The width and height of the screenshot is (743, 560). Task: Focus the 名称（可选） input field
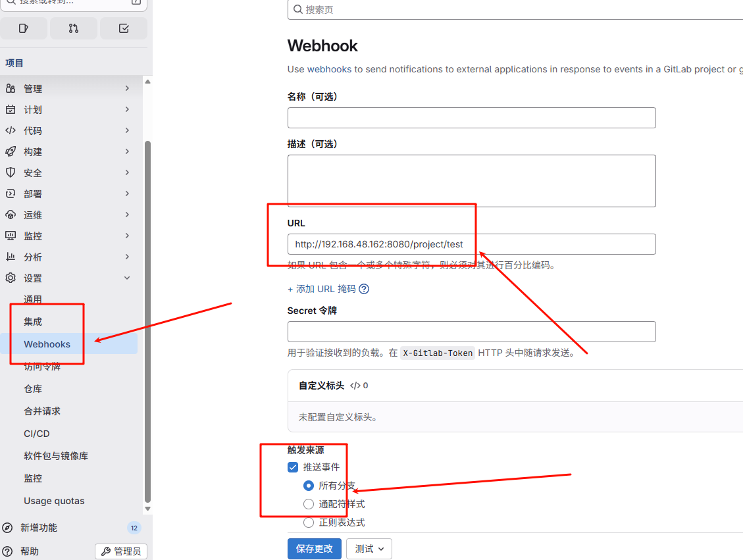[x=471, y=118]
